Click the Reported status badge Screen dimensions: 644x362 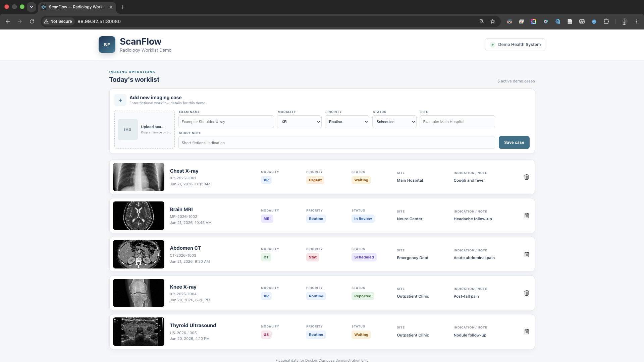(x=363, y=296)
